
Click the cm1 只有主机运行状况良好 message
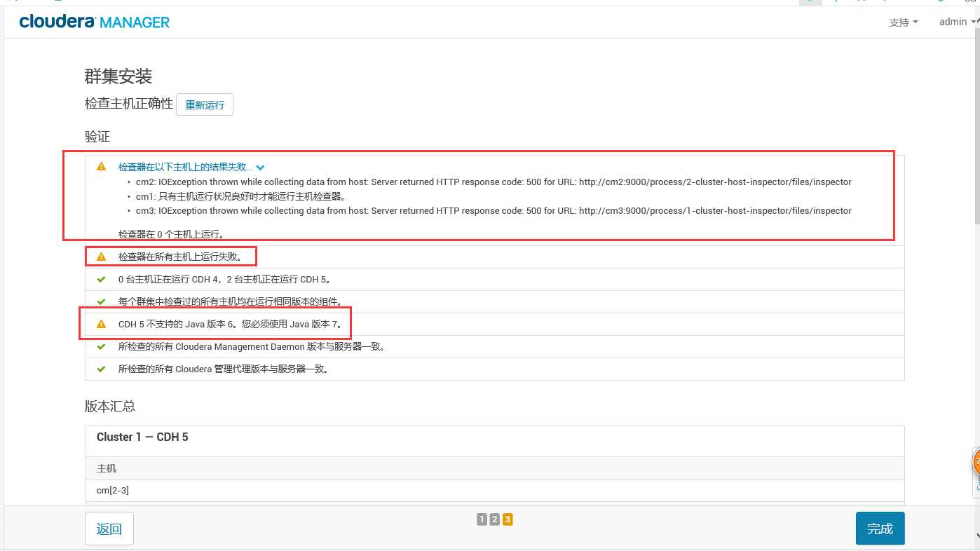240,196
